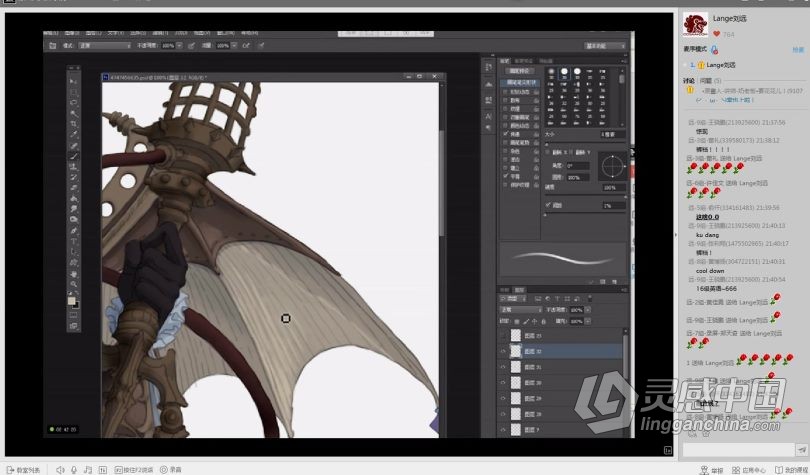Open the Type (Y) menu
This screenshot has height=475, width=810.
point(115,33)
